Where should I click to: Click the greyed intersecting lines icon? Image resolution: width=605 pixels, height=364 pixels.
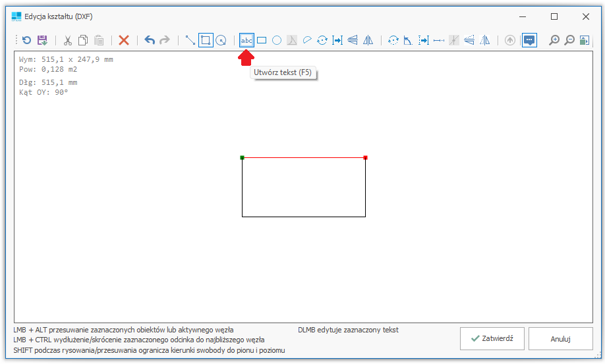point(454,40)
